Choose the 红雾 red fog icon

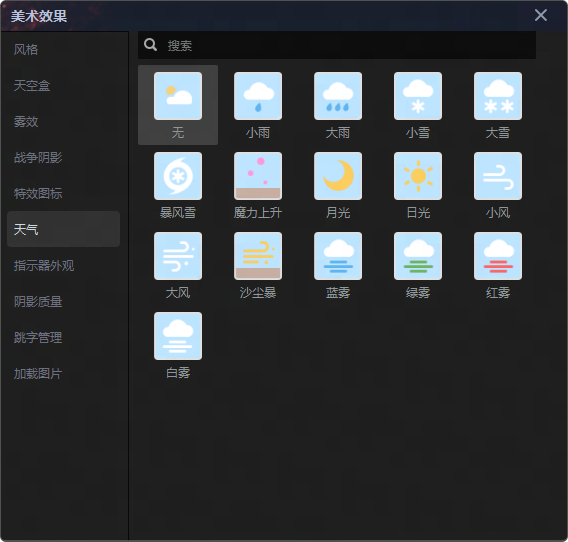tap(498, 256)
